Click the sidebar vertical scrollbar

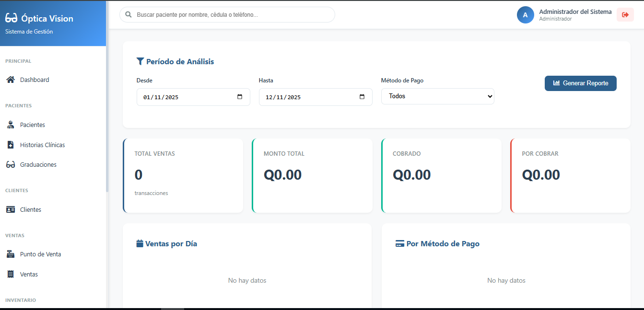coord(107,120)
